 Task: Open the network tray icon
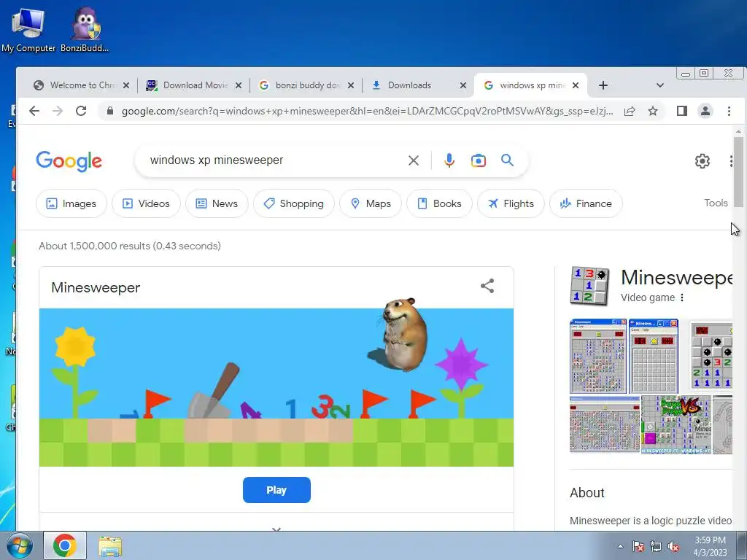[x=656, y=546]
